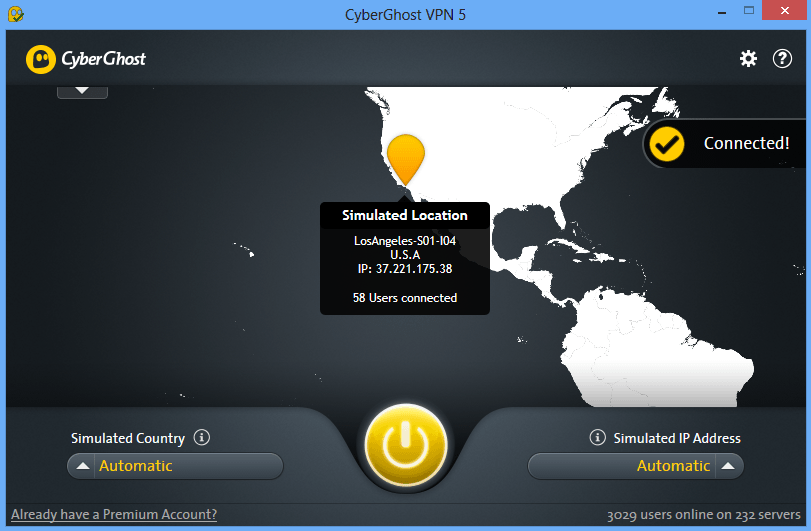Click the Connected! status banner
This screenshot has width=811, height=531.
(725, 144)
